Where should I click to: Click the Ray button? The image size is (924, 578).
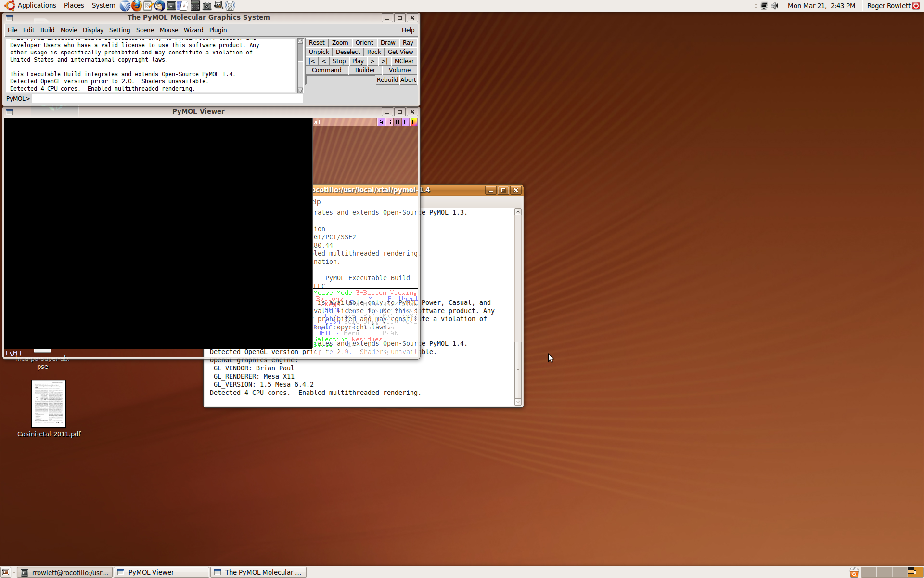click(x=408, y=43)
